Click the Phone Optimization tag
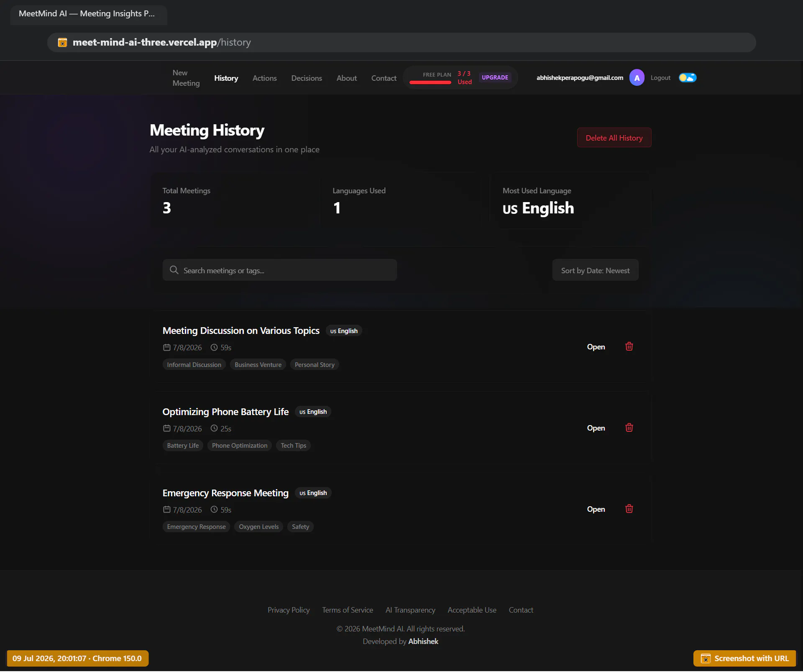This screenshot has height=672, width=803. pyautogui.click(x=240, y=446)
